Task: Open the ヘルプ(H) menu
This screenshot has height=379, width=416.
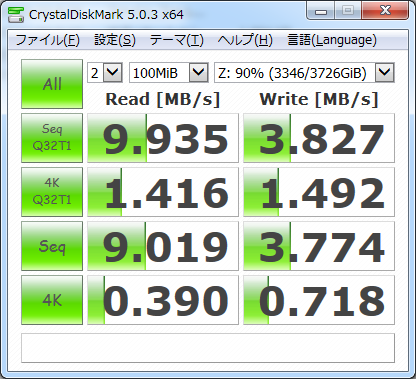Action: pos(245,40)
